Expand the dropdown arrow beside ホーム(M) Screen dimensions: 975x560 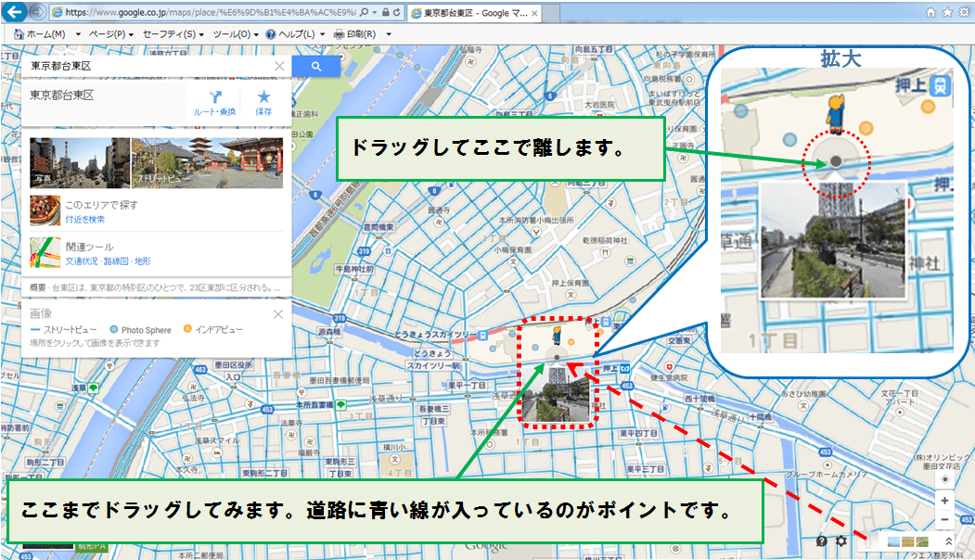click(78, 34)
